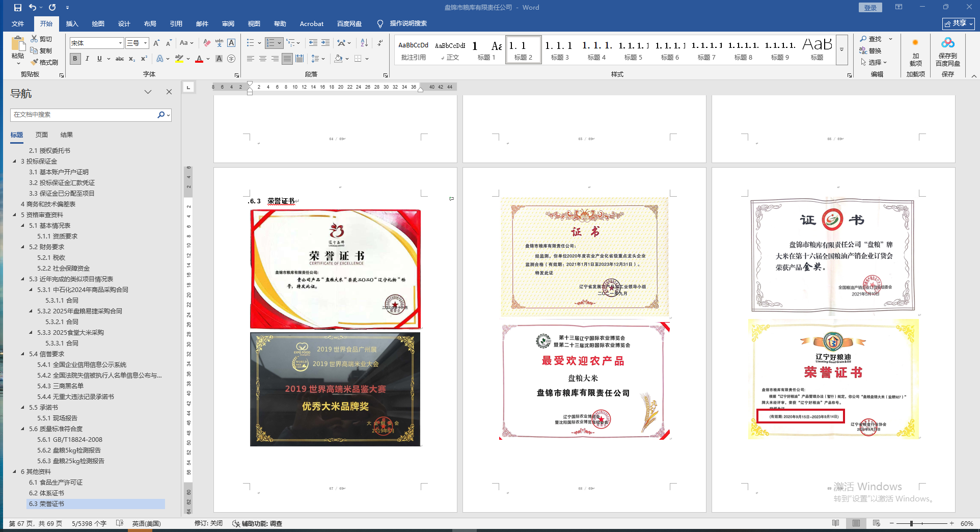This screenshot has width=980, height=532.
Task: Switch navigation pane to 页面 tab
Action: [41, 135]
